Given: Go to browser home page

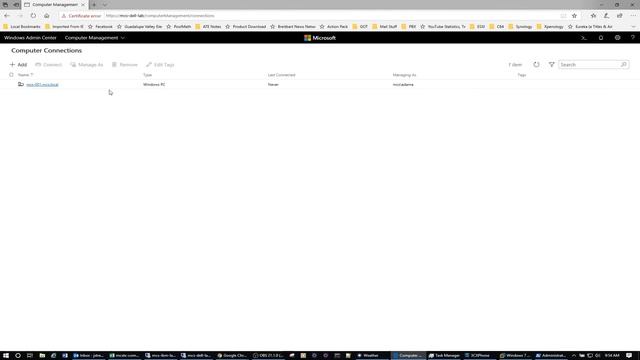Looking at the screenshot, I should (47, 16).
